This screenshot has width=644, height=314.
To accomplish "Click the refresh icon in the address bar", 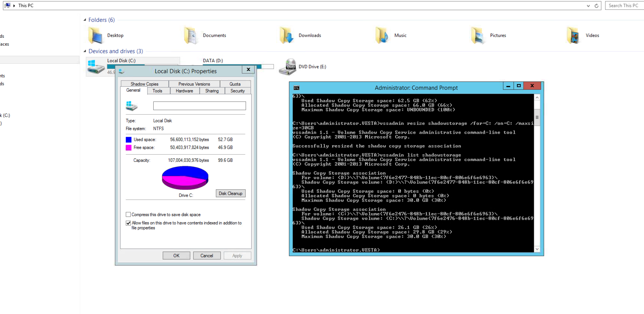I will pos(596,6).
